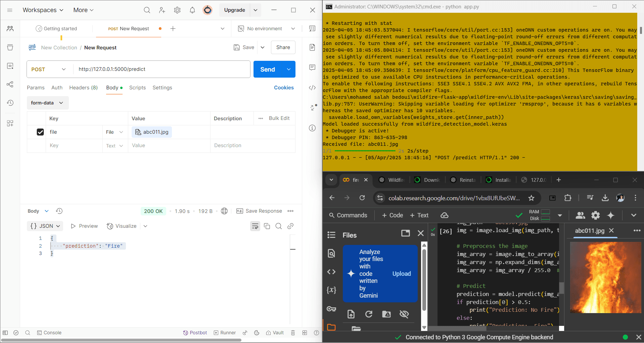The height and width of the screenshot is (343, 644).
Task: Click the invite collaborators icon in Postman
Action: 162,10
